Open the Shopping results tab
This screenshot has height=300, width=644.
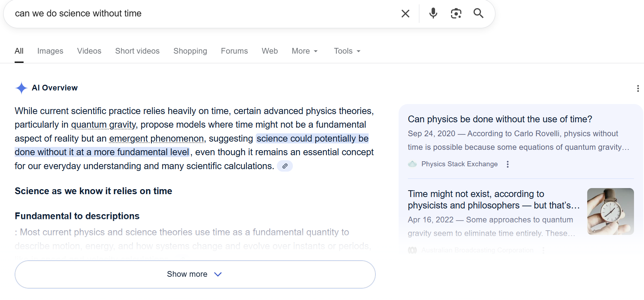tap(190, 51)
